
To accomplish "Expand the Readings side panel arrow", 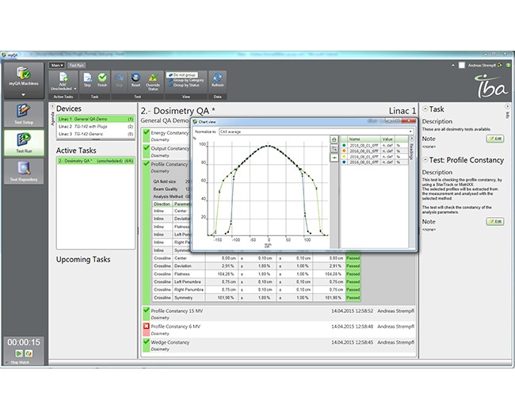I will click(x=411, y=139).
